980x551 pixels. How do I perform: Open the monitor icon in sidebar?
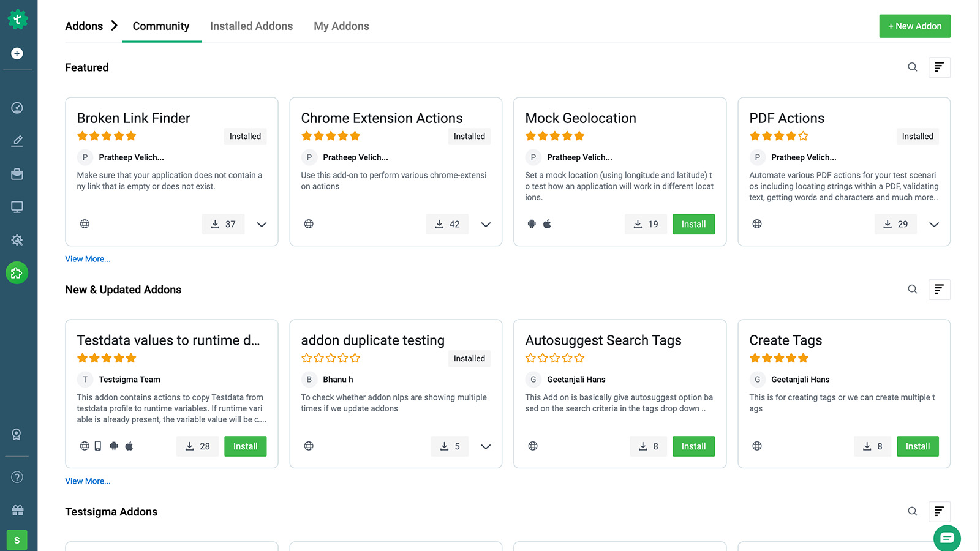17,207
